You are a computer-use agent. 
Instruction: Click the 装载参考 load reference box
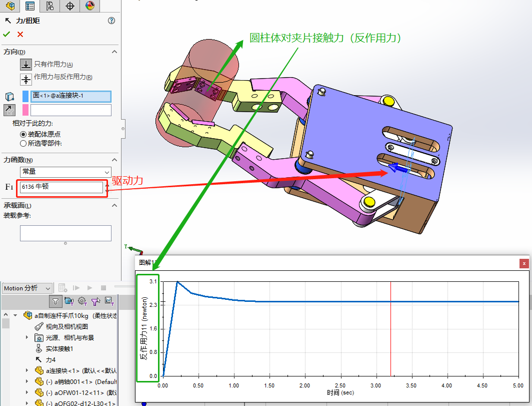[65, 233]
